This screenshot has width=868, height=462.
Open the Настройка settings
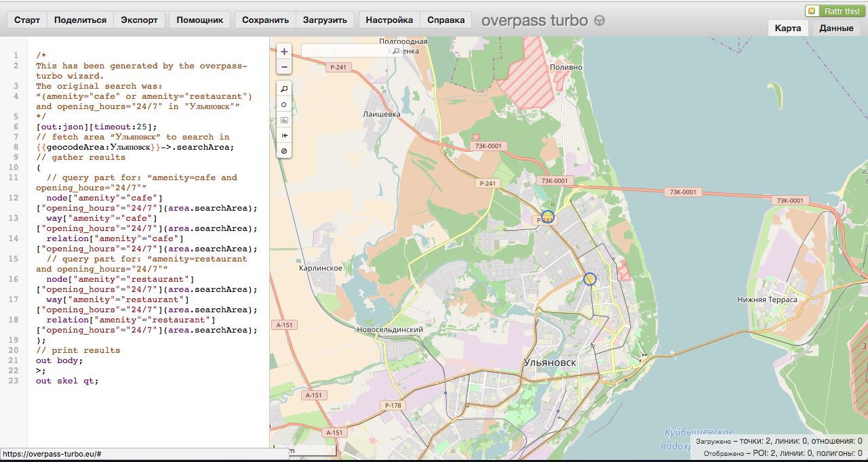(389, 20)
